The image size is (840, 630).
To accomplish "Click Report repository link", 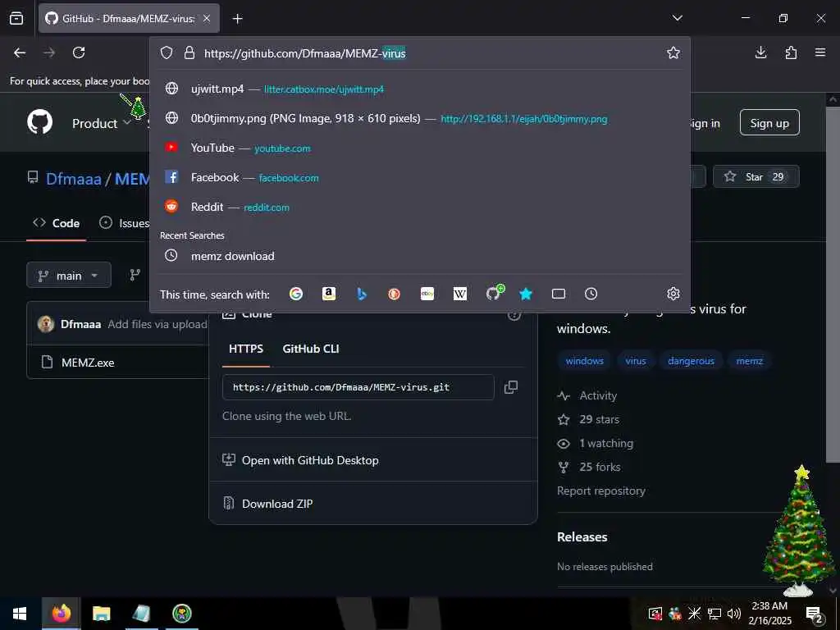I will 600,491.
